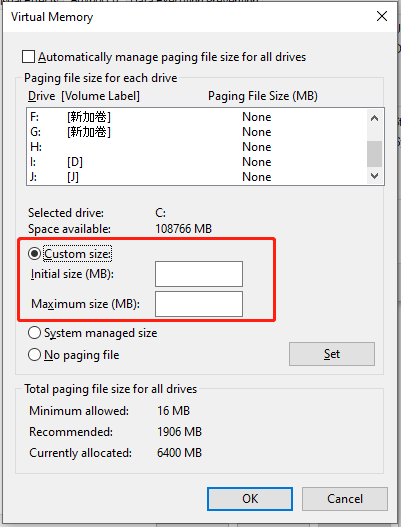Click the drive list scroll up arrow

point(374,118)
